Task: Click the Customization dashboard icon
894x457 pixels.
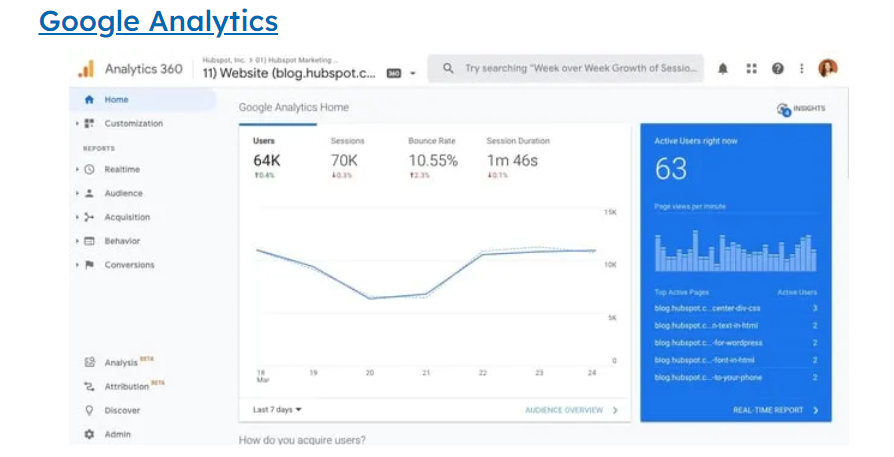Action: point(90,124)
